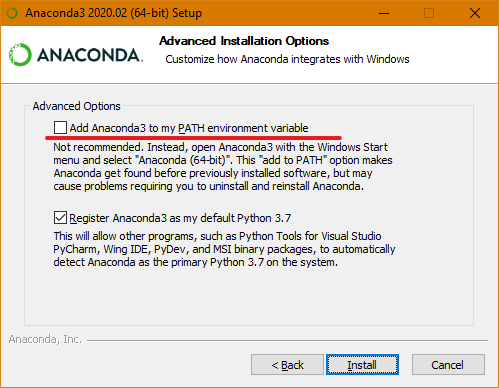Click the 'Advanced Installation Options' heading
The width and height of the screenshot is (499, 388).
tap(244, 41)
